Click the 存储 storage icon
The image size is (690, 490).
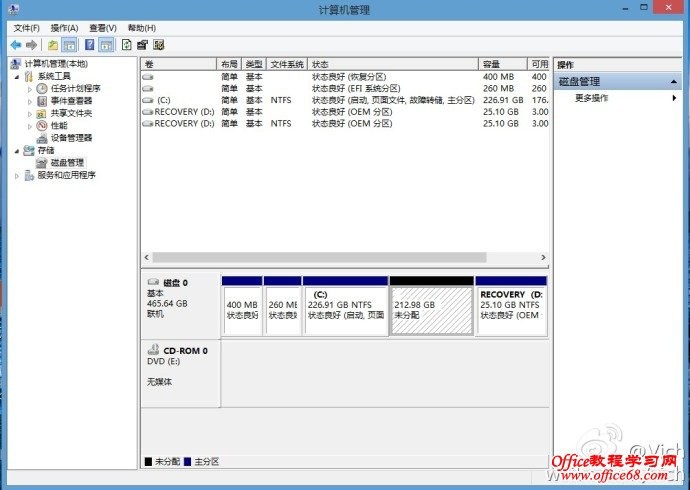(x=29, y=150)
